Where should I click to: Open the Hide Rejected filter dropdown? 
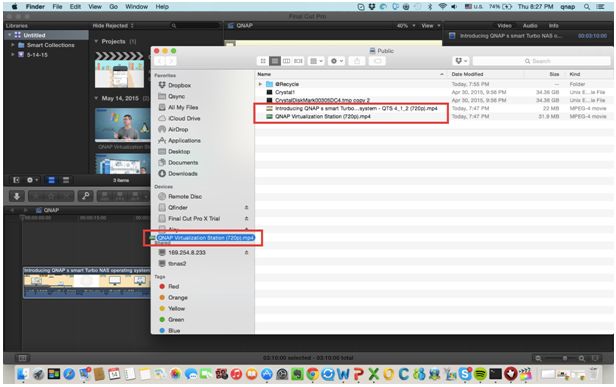pos(113,26)
